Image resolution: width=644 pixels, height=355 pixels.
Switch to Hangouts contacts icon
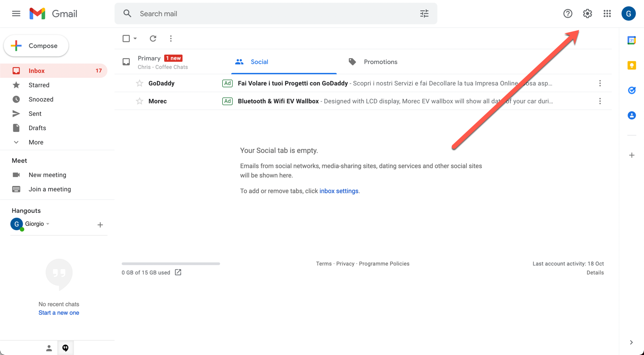(x=49, y=348)
